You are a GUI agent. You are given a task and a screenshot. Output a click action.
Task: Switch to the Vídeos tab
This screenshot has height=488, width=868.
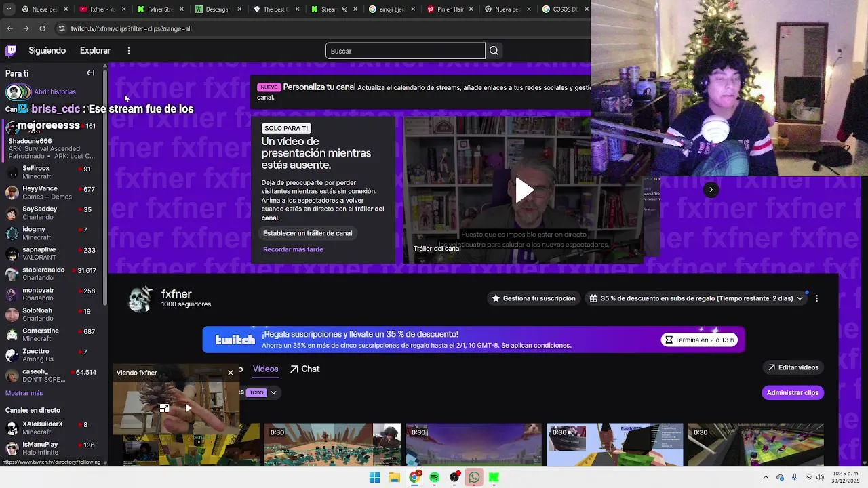click(265, 369)
